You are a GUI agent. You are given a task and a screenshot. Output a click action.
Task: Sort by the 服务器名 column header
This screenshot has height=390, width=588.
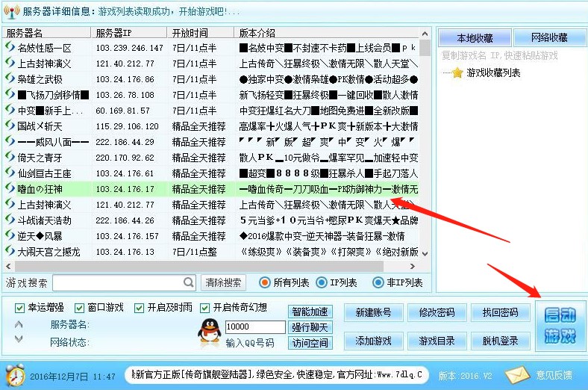pyautogui.click(x=47, y=33)
